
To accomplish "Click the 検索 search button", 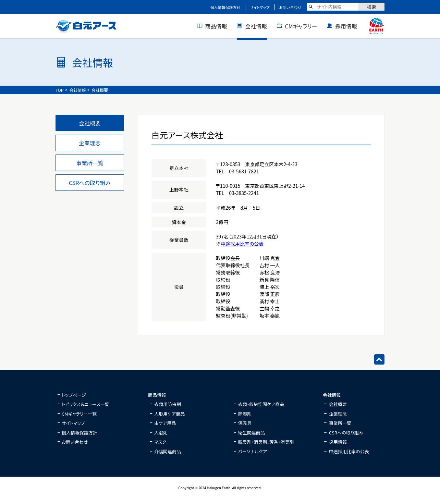I will tap(371, 7).
